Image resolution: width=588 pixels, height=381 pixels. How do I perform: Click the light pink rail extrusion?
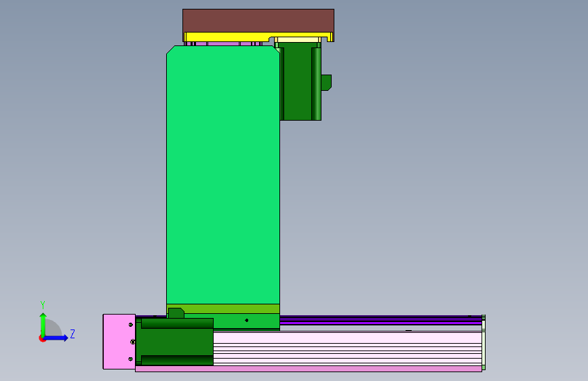[347, 348]
